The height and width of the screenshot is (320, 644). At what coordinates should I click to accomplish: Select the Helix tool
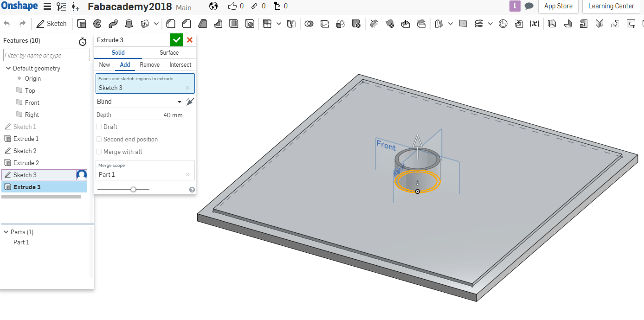coord(479,24)
